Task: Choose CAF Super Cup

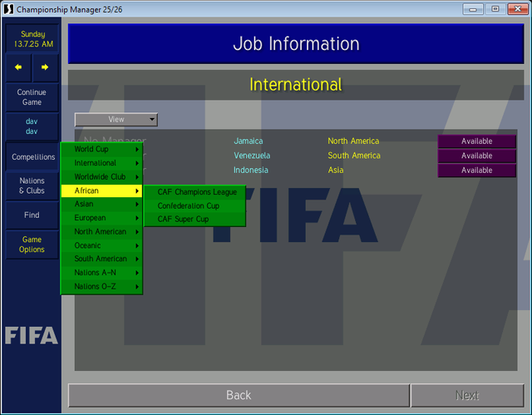Action: pos(195,220)
